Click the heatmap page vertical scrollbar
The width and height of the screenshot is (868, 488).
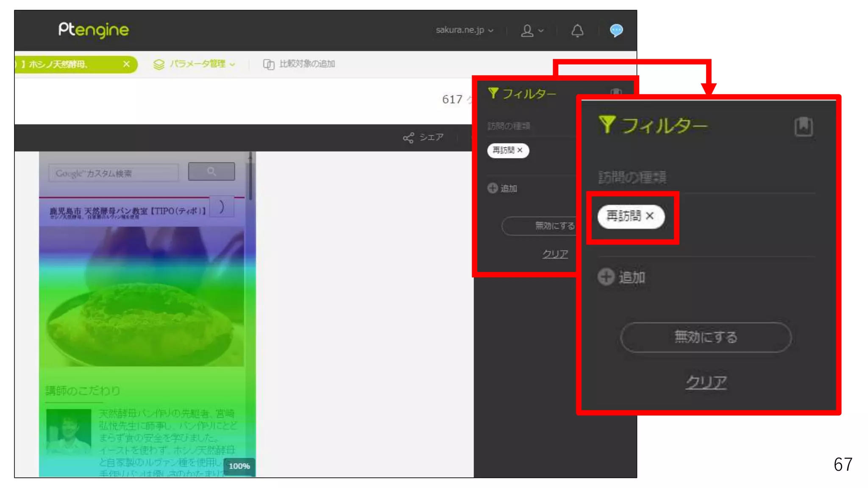pyautogui.click(x=250, y=178)
